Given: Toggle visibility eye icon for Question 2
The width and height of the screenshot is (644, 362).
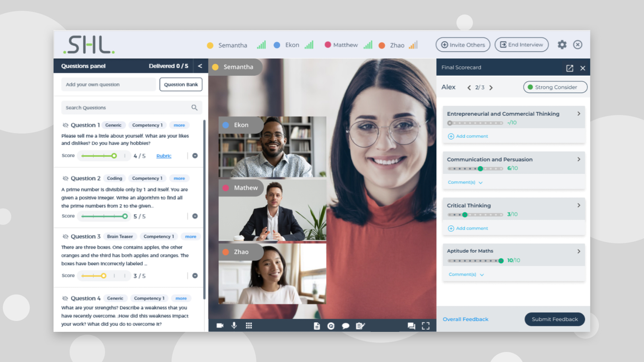Looking at the screenshot, I should coord(65,178).
